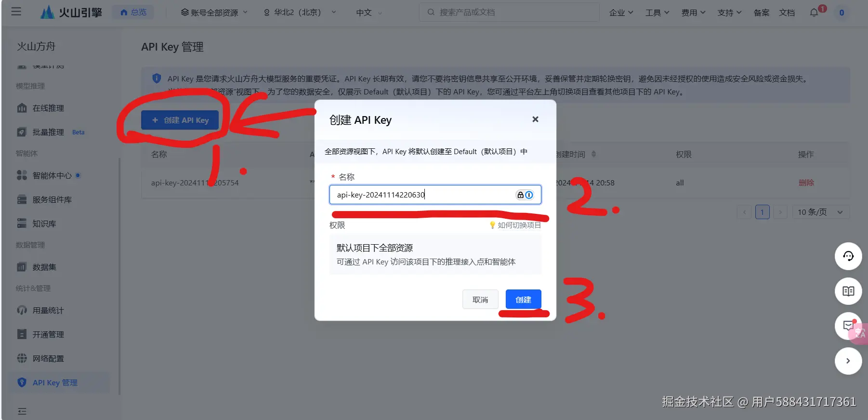The image size is (868, 420).
Task: Expand the 华北2 (北京) region selector
Action: (x=300, y=12)
